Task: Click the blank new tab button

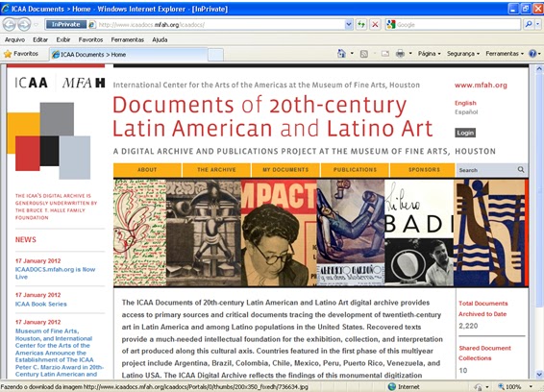Action: (215, 55)
